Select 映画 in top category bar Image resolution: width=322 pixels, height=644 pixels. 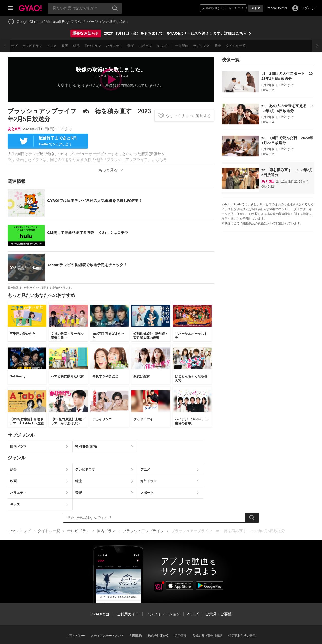point(65,46)
